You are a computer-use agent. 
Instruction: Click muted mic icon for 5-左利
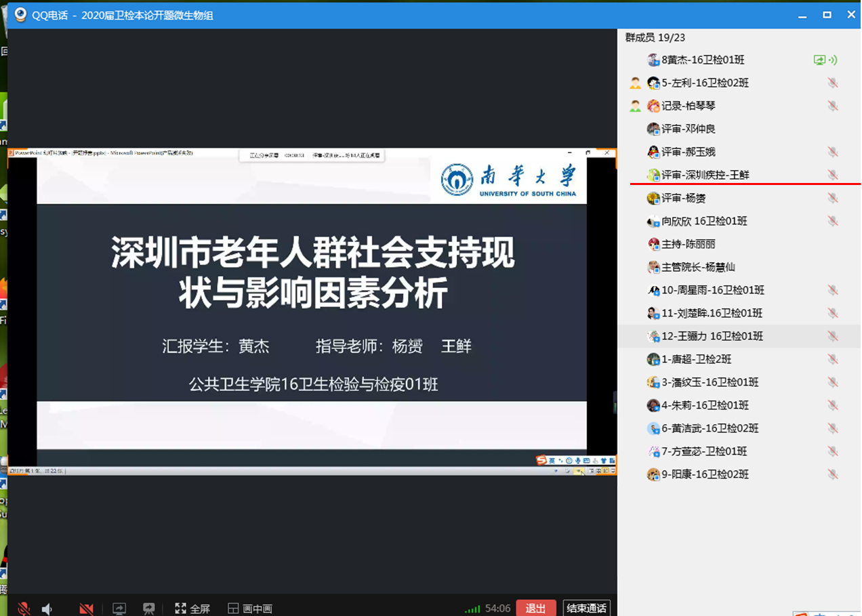pos(833,83)
